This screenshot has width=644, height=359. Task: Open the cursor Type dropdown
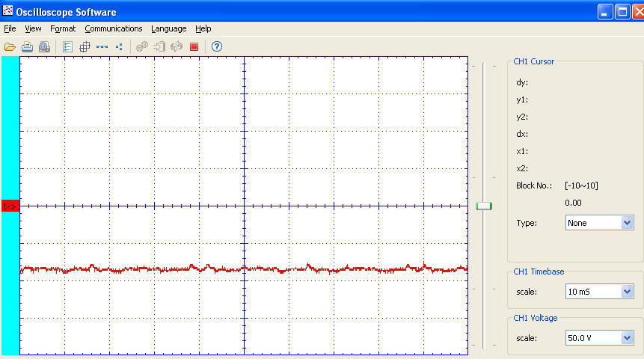tap(627, 223)
